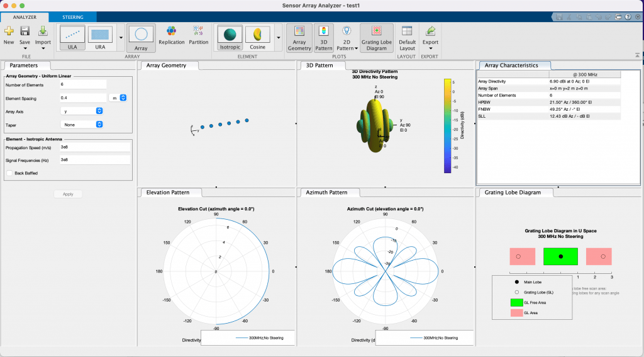Viewport: 644px width, 357px height.
Task: Click the redo arrow icon
Action: (608, 17)
